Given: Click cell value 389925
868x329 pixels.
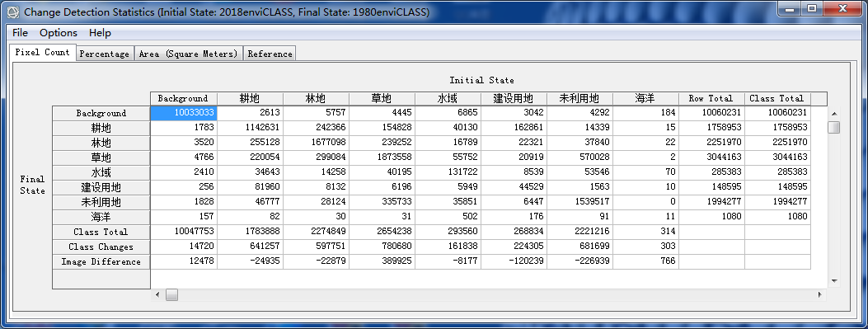Looking at the screenshot, I should (x=382, y=261).
